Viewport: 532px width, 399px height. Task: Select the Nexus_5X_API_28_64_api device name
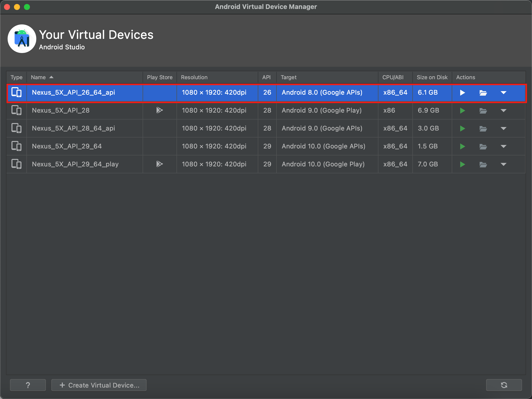74,128
